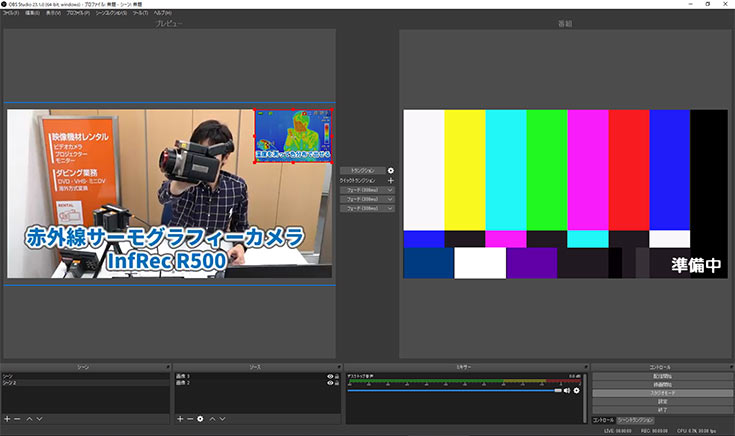Click the クイックトランジション label
The width and height of the screenshot is (735, 436).
pos(357,180)
